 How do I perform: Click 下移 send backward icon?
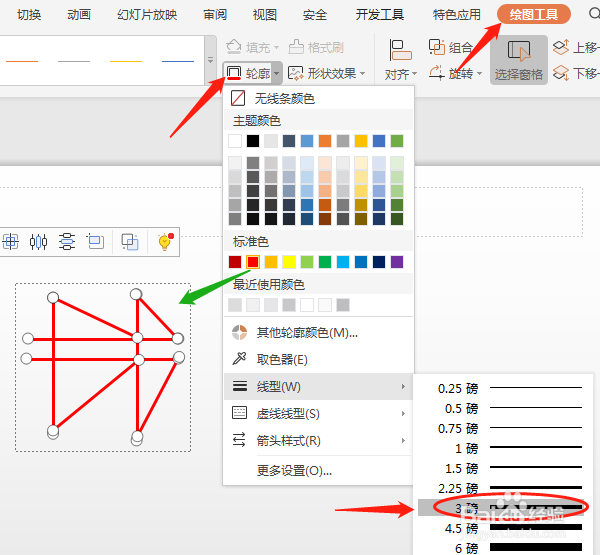point(561,73)
